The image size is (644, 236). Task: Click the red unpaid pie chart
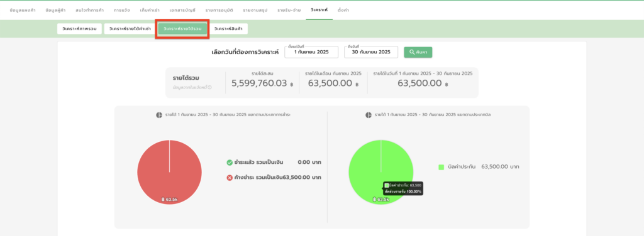tap(169, 172)
